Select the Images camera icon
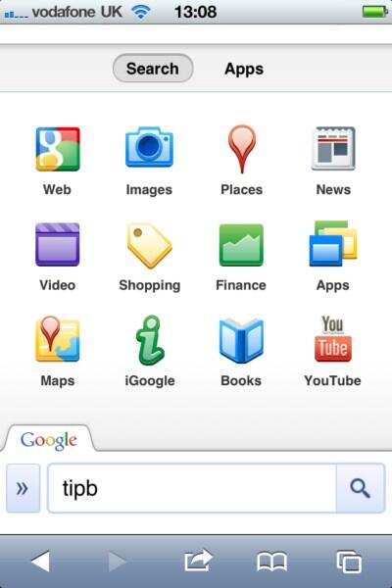Screen dimensions: 392x588 click(149, 147)
